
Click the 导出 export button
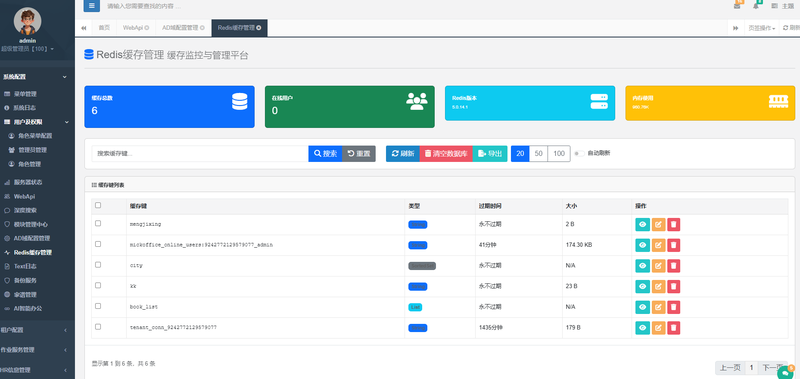[490, 154]
